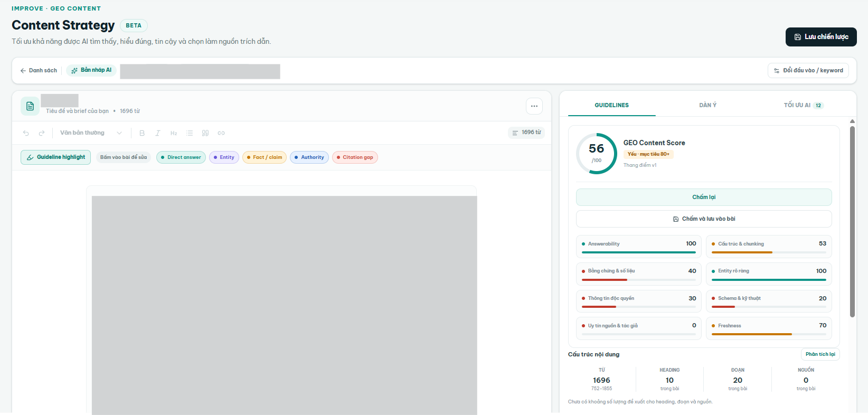Open the Văn bản thường text style dropdown
Screen dimensions: 868x415
[91, 133]
